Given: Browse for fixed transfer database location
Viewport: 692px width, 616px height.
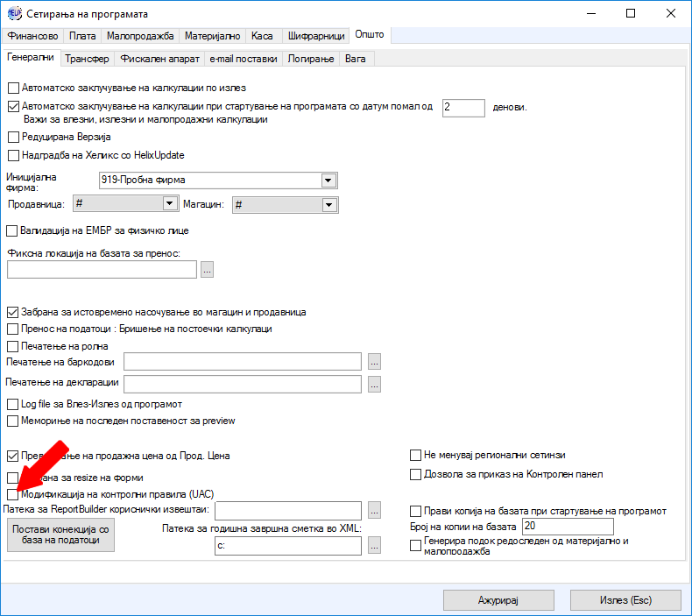Looking at the screenshot, I should click(207, 269).
